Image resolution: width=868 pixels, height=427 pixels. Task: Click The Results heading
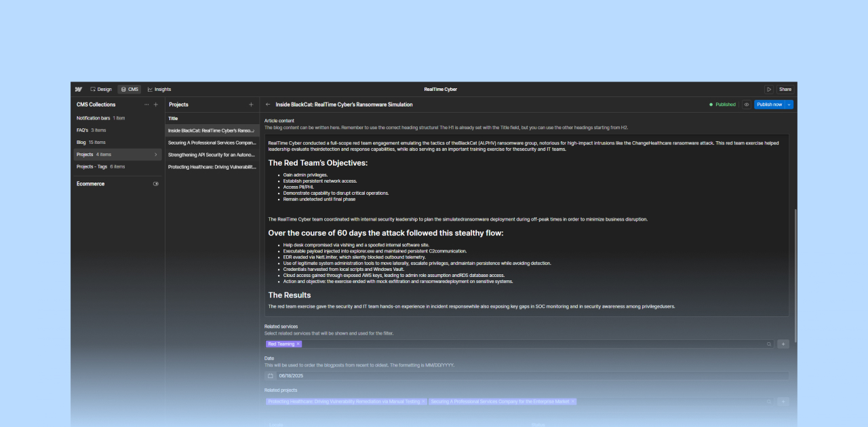click(x=290, y=295)
